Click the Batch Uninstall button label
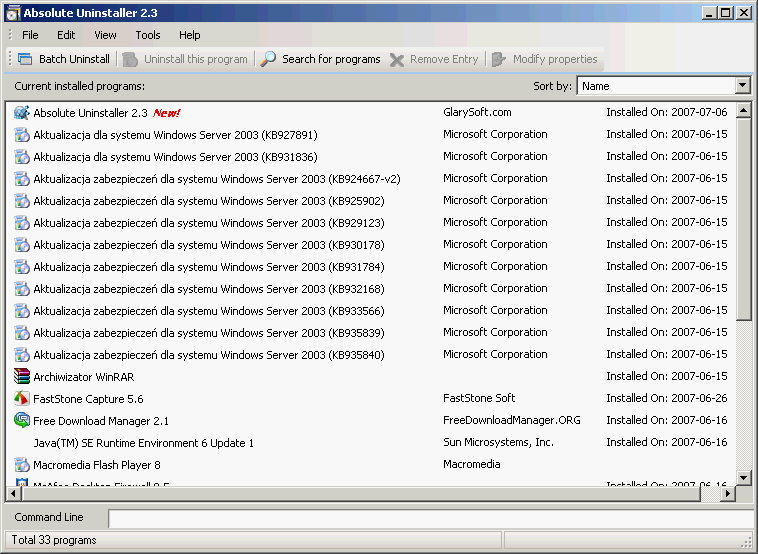Viewport: 758px width, 554px height. (74, 59)
